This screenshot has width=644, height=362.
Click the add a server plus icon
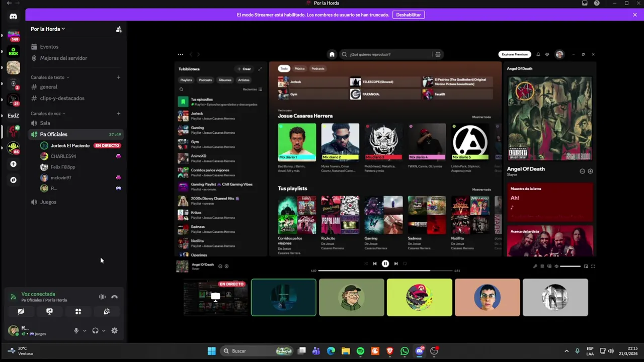(13, 164)
